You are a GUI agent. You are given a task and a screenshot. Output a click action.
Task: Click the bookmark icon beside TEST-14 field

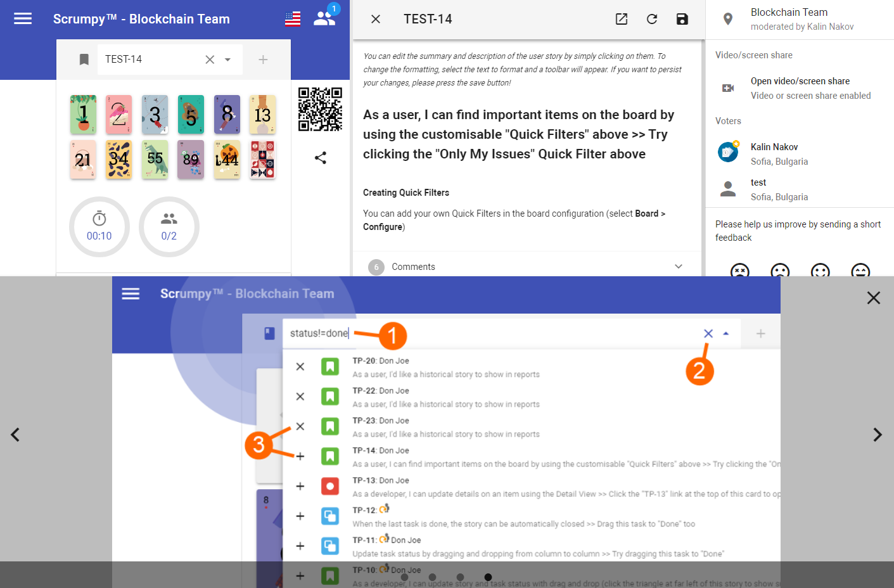84,60
